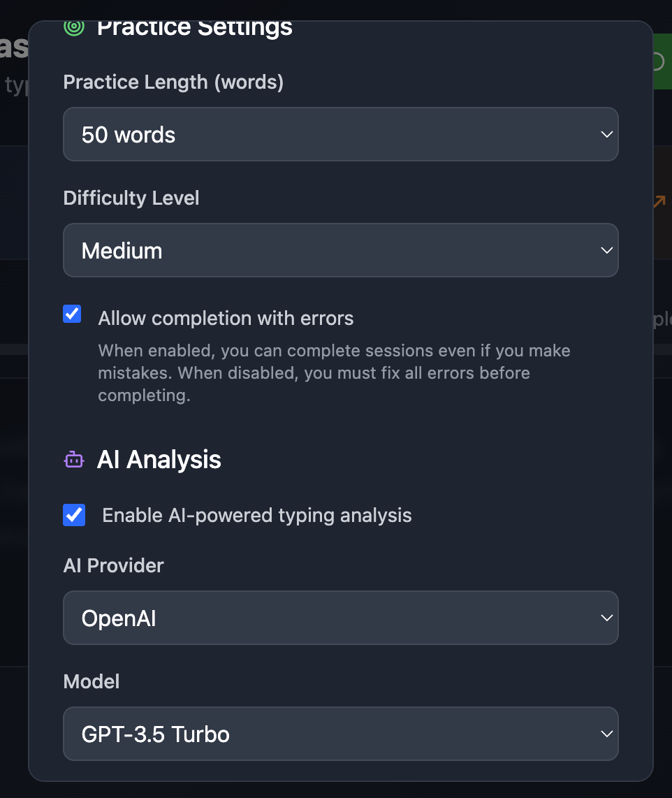Viewport: 672px width, 798px height.
Task: Click the green button at the top right edge
Action: pyautogui.click(x=662, y=61)
